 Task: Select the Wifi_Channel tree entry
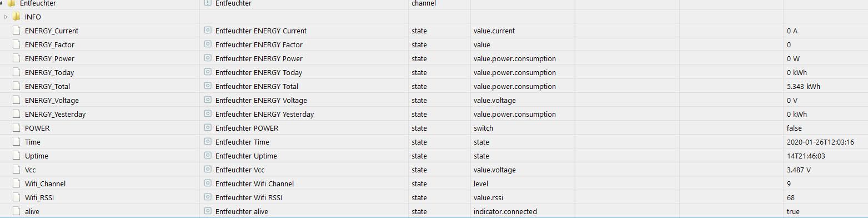(x=45, y=184)
